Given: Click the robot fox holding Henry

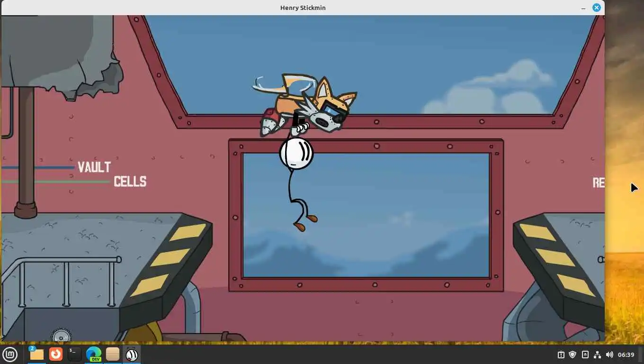Looking at the screenshot, I should click(x=305, y=105).
